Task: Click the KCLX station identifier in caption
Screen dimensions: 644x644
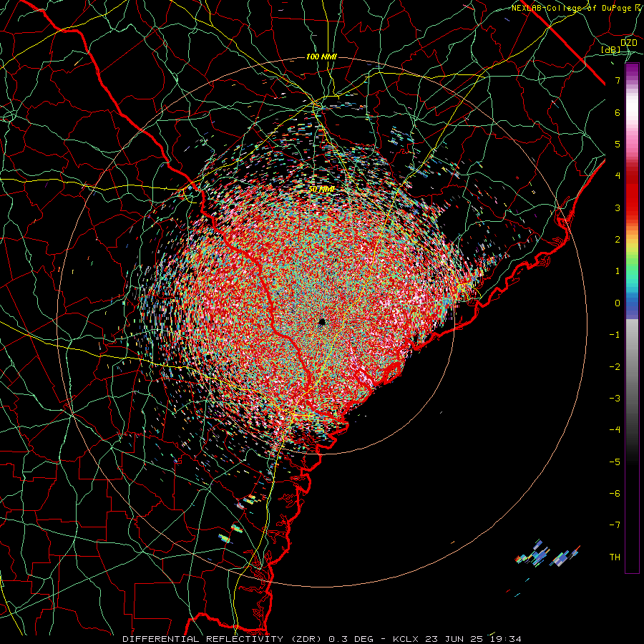Action: coord(406,639)
